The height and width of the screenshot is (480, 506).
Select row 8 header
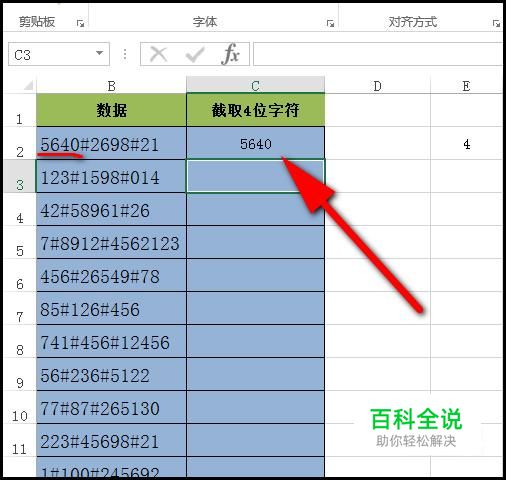click(x=19, y=341)
